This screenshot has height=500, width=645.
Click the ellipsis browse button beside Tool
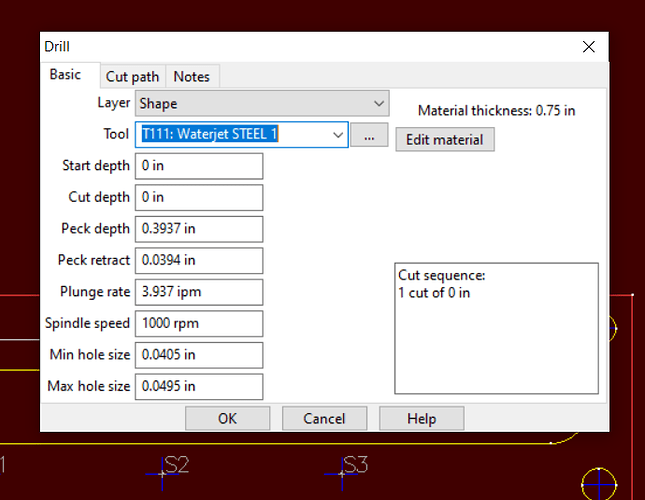click(369, 136)
